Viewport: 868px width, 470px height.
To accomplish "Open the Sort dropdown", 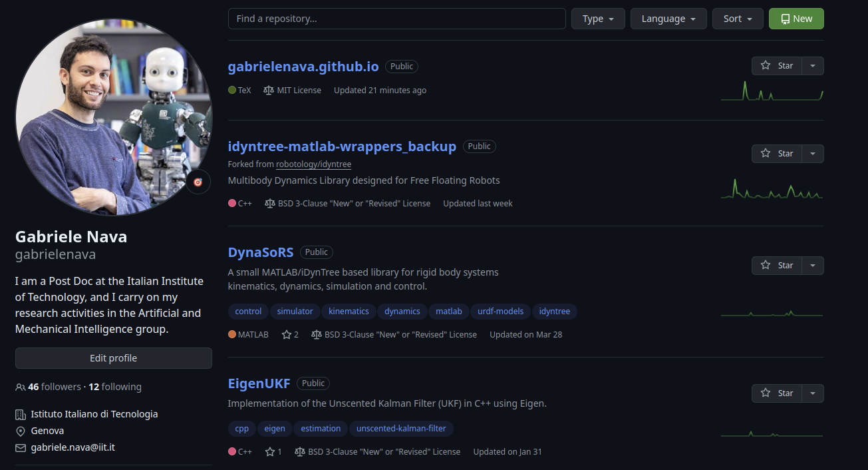I will [x=737, y=19].
